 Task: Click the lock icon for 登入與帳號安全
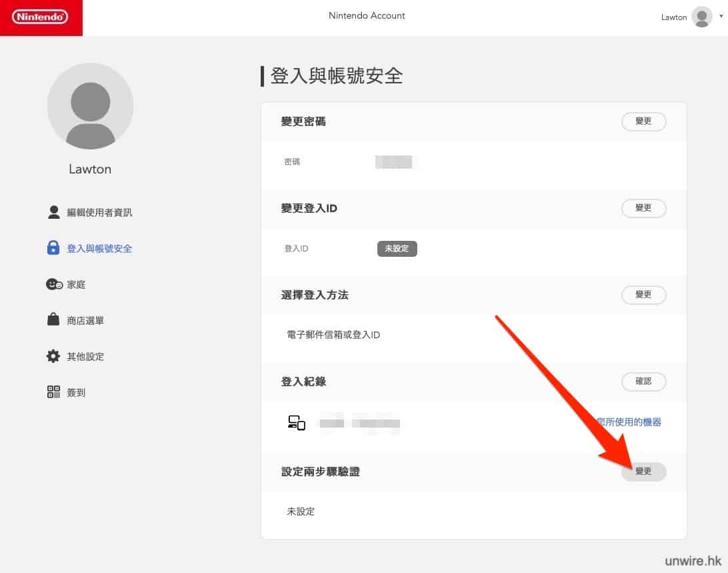coord(53,248)
